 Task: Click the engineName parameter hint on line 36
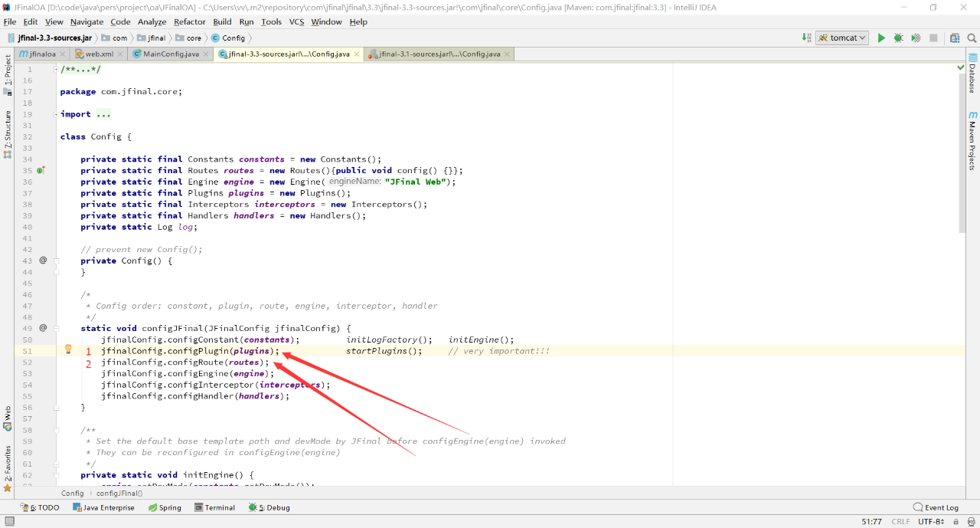coord(355,182)
